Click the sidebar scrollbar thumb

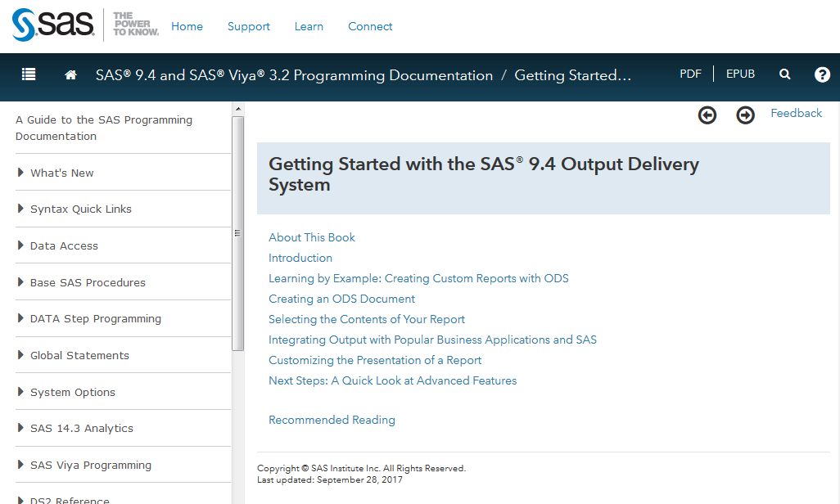point(238,233)
